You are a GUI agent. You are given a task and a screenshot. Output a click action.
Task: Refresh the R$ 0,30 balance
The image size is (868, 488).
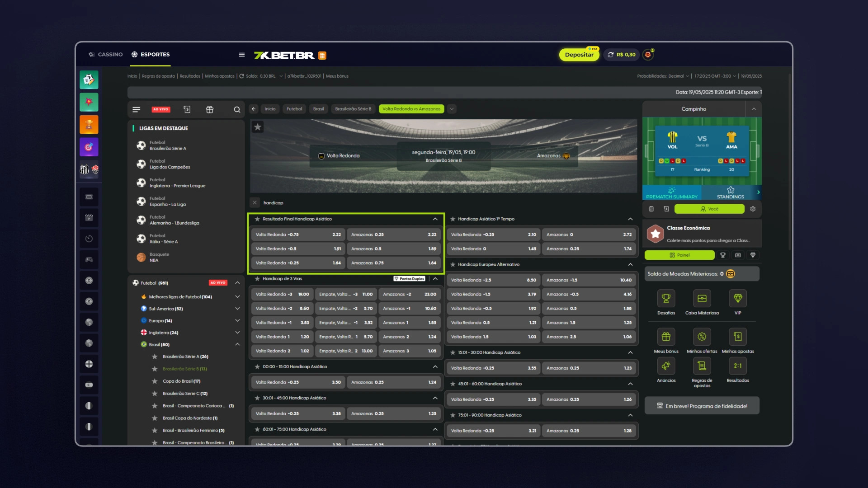click(x=611, y=55)
